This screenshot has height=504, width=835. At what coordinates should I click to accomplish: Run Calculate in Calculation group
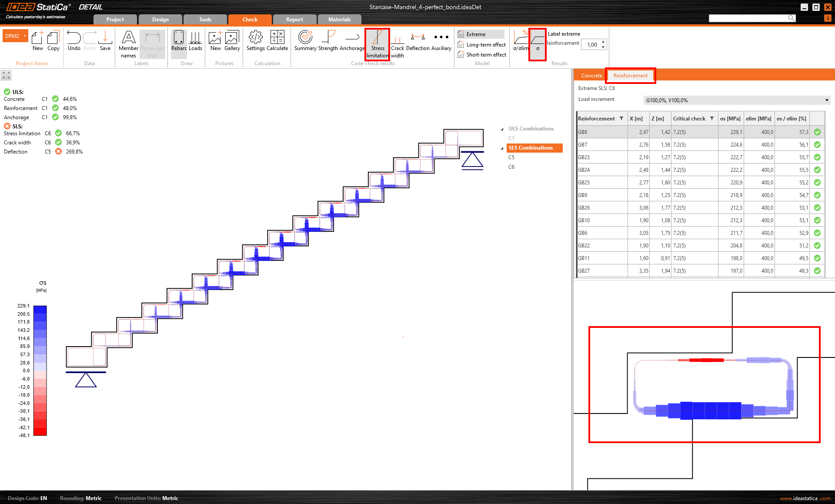[277, 41]
